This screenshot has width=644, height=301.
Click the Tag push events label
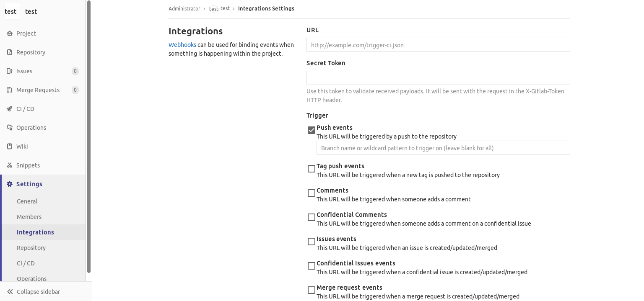pos(340,166)
